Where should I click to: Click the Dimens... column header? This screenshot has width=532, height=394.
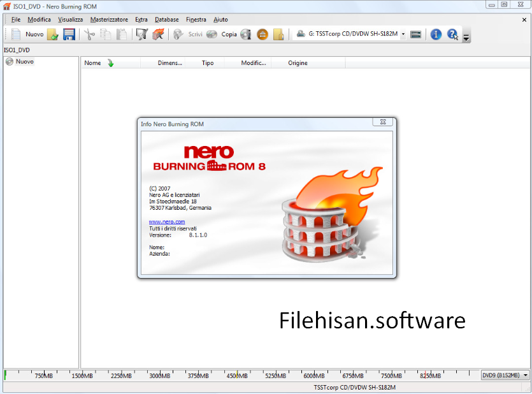169,63
